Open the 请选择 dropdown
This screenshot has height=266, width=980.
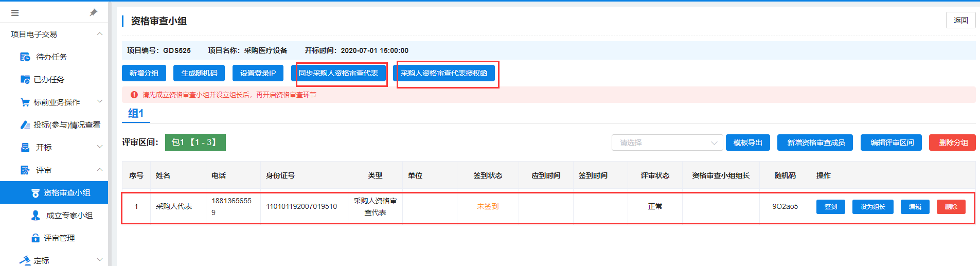point(667,143)
